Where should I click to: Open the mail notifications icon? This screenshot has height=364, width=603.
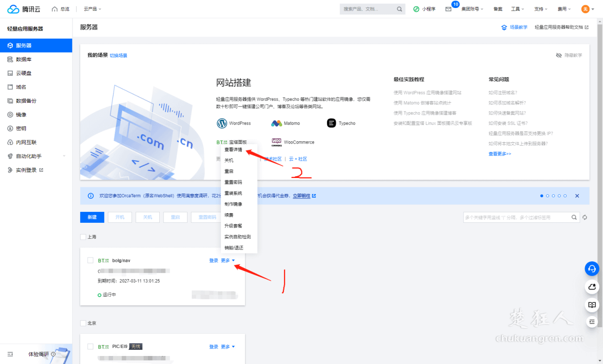[x=448, y=9]
